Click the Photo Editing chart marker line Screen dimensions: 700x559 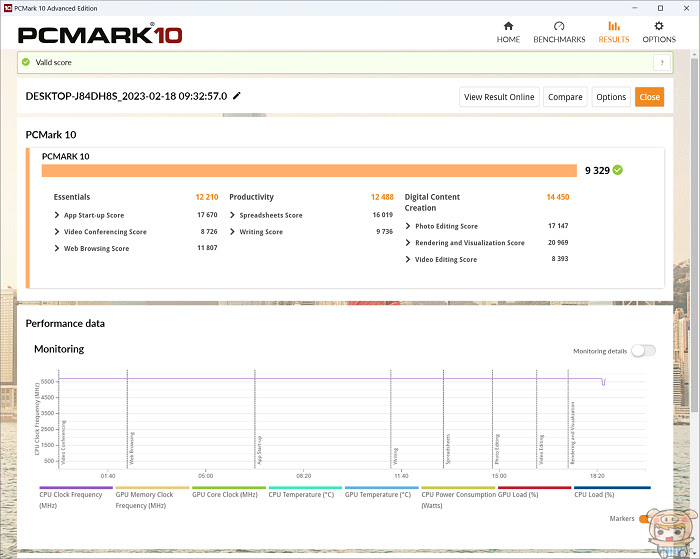point(492,419)
